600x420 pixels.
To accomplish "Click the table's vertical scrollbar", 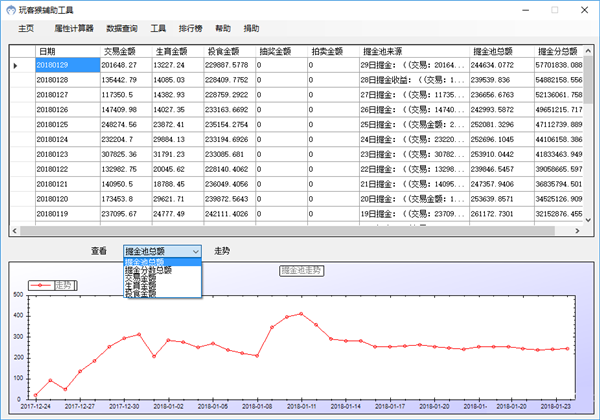I will click(x=588, y=130).
